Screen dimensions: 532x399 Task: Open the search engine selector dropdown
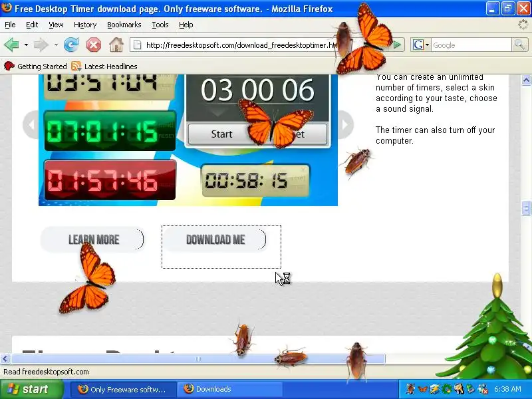coord(427,45)
